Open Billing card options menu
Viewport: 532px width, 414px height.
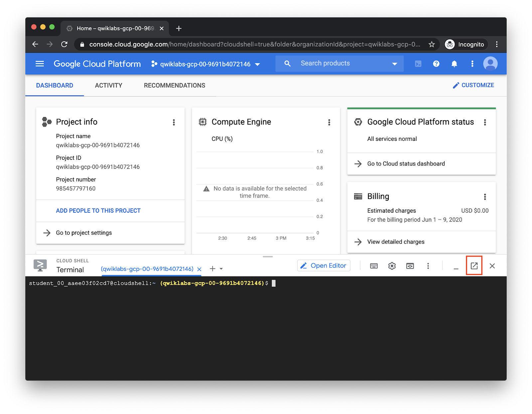(x=485, y=197)
